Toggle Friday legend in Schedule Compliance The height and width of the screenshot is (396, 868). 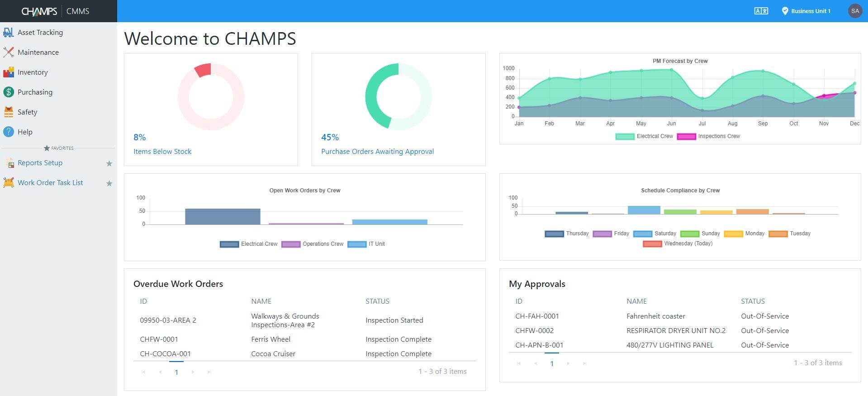[611, 234]
